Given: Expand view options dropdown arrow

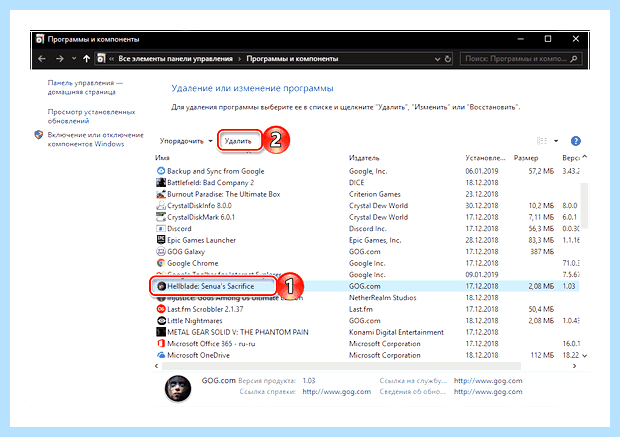Looking at the screenshot, I should point(556,141).
